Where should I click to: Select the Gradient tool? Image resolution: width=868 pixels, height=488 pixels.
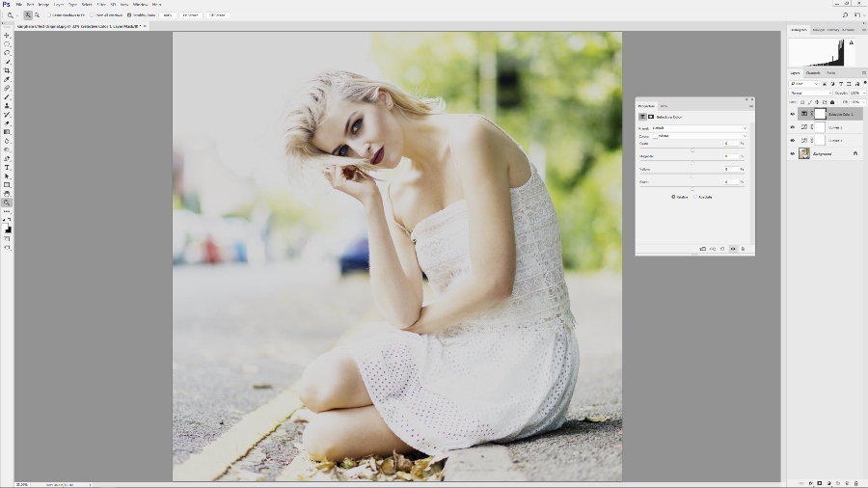(7, 132)
